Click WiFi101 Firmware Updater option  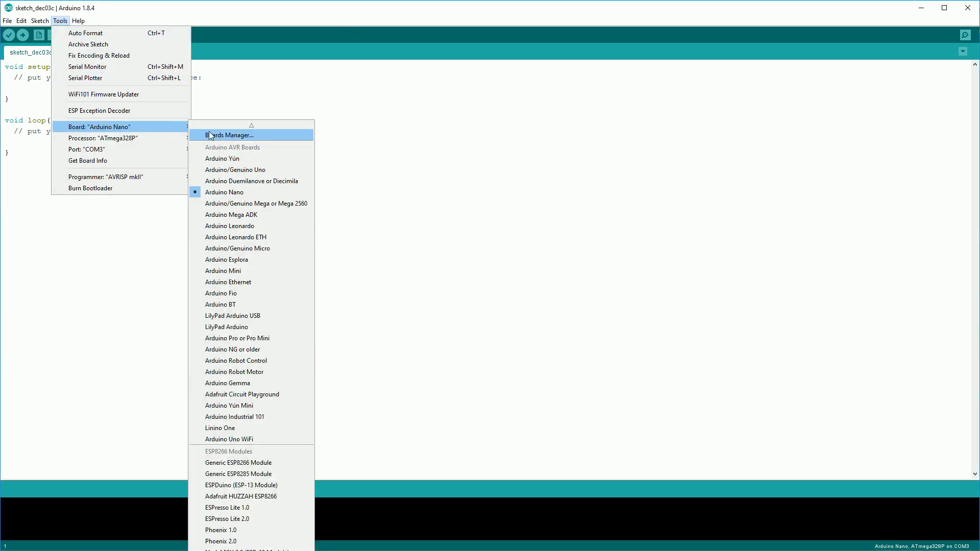(x=104, y=94)
